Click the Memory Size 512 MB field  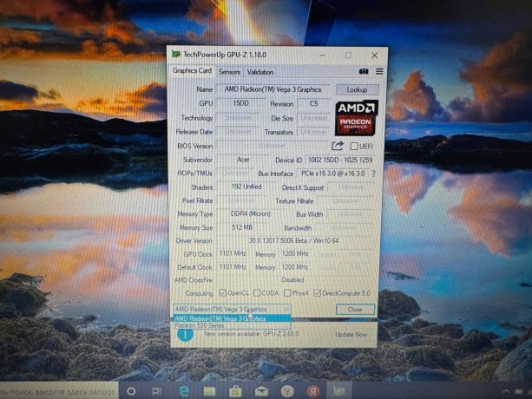point(242,227)
